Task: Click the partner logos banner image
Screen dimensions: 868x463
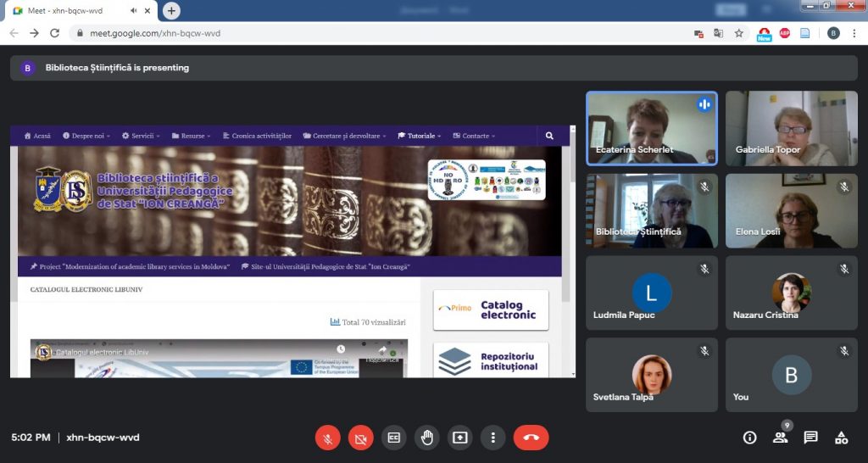Action: click(487, 180)
